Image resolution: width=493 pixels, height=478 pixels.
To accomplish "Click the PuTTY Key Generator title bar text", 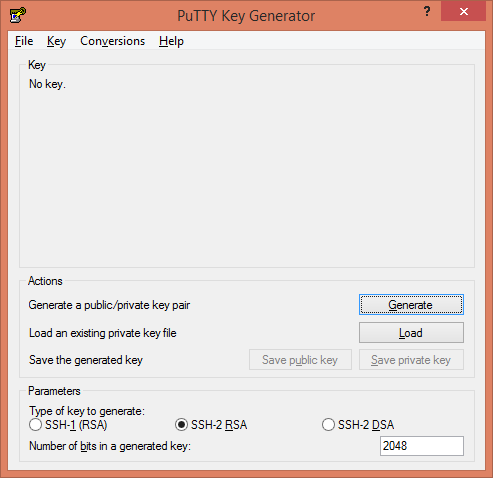I will [x=246, y=16].
